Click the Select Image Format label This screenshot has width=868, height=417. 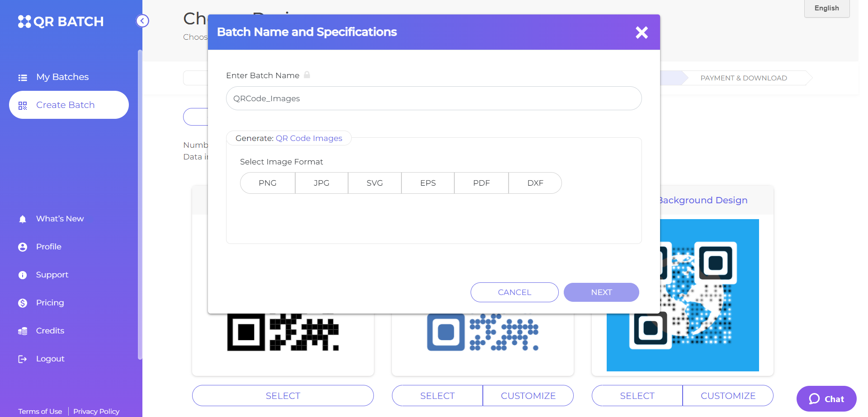pos(282,162)
